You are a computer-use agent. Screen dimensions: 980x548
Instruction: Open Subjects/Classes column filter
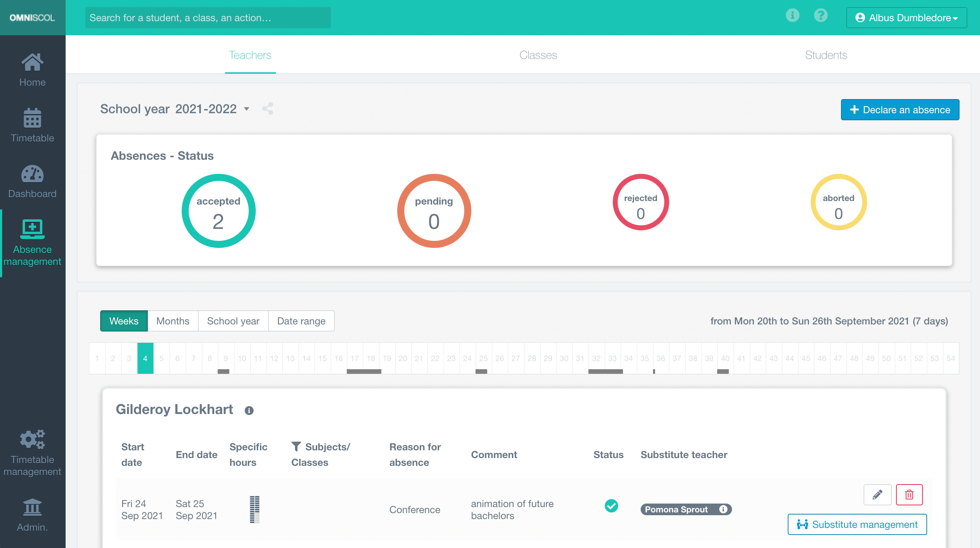point(296,446)
